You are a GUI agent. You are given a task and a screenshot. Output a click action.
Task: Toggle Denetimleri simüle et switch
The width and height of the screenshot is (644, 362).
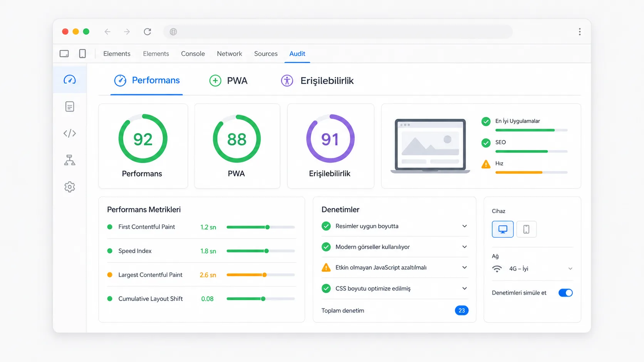coord(565,293)
